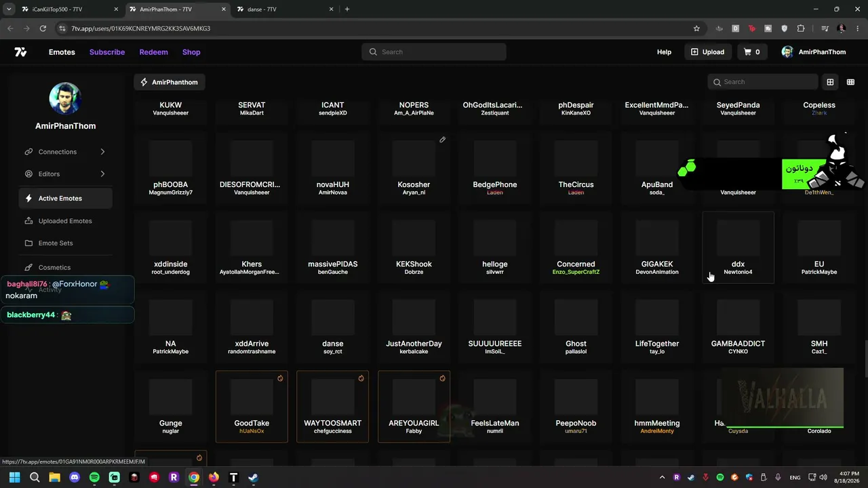The width and height of the screenshot is (868, 488).
Task: Open the shopping cart
Action: (x=752, y=52)
